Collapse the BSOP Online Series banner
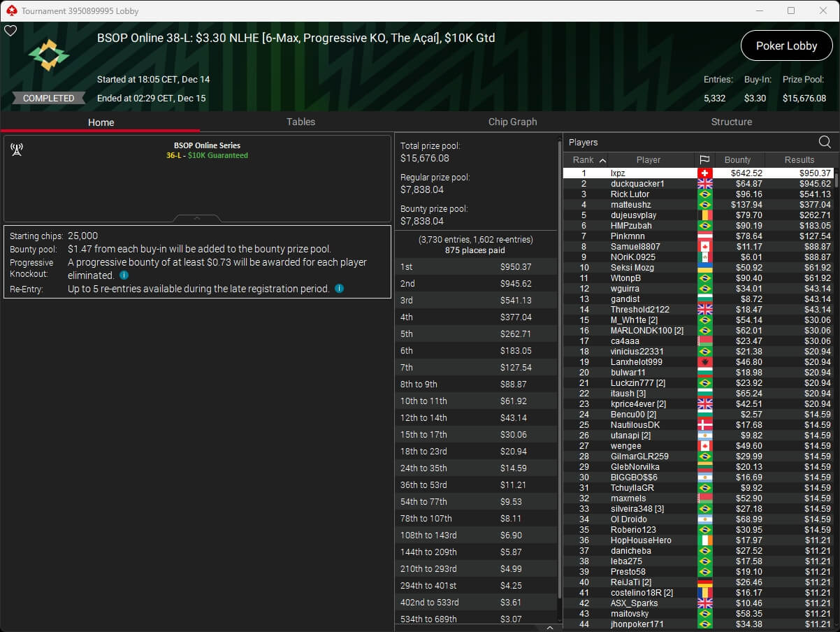840x632 pixels. pos(196,218)
